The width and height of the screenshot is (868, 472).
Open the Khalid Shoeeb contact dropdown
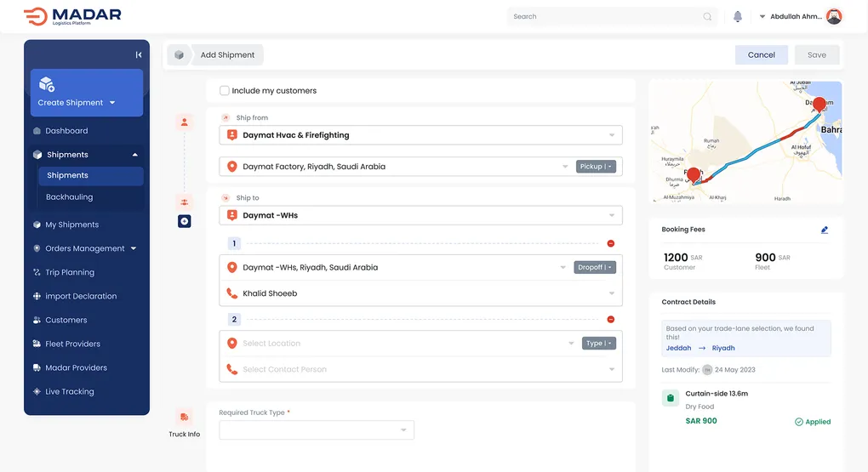(612, 293)
